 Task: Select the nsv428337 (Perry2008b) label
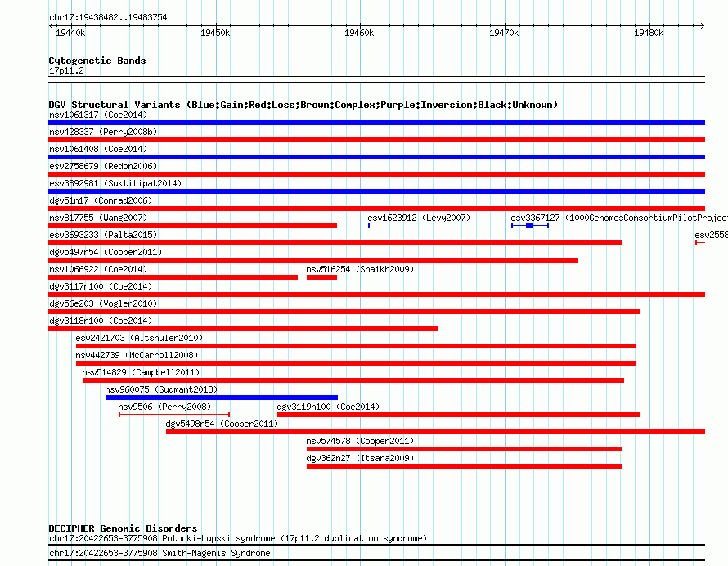point(103,132)
